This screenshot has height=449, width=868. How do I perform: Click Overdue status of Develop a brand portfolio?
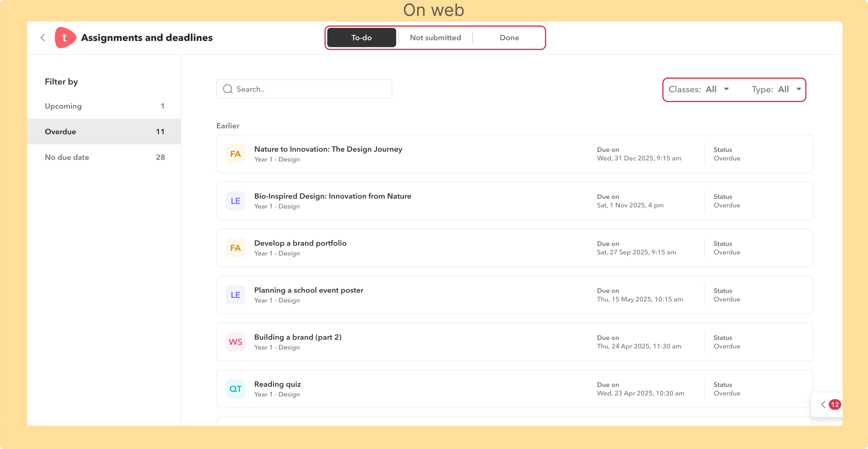[x=727, y=252]
